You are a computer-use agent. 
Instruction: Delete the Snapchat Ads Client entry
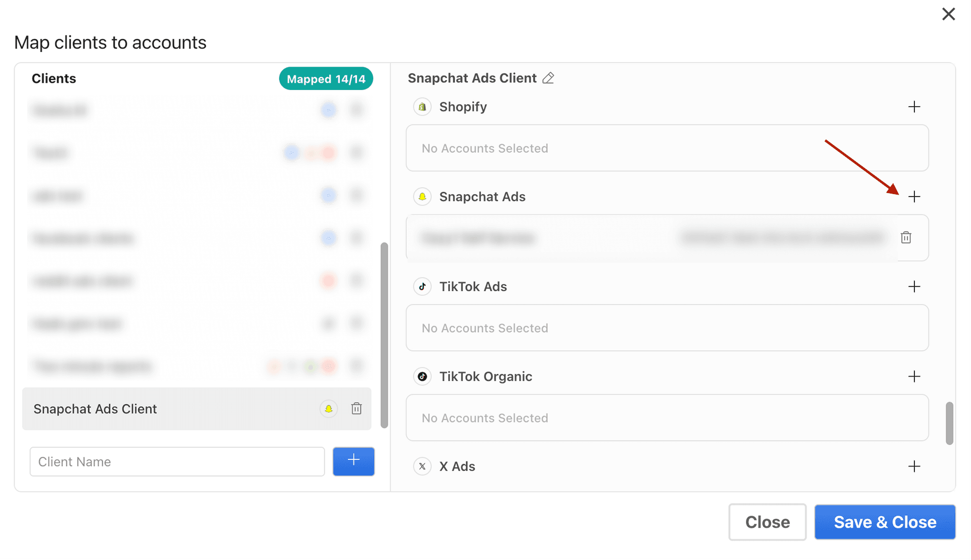357,408
